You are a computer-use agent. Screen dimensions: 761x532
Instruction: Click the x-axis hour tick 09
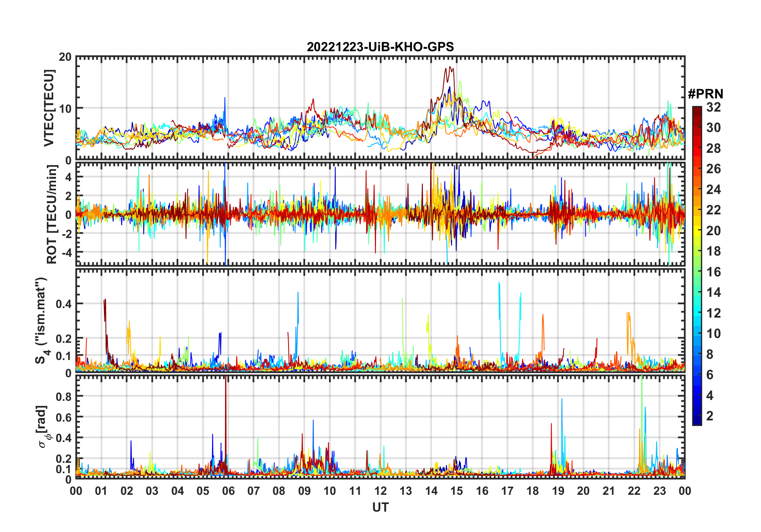point(304,491)
